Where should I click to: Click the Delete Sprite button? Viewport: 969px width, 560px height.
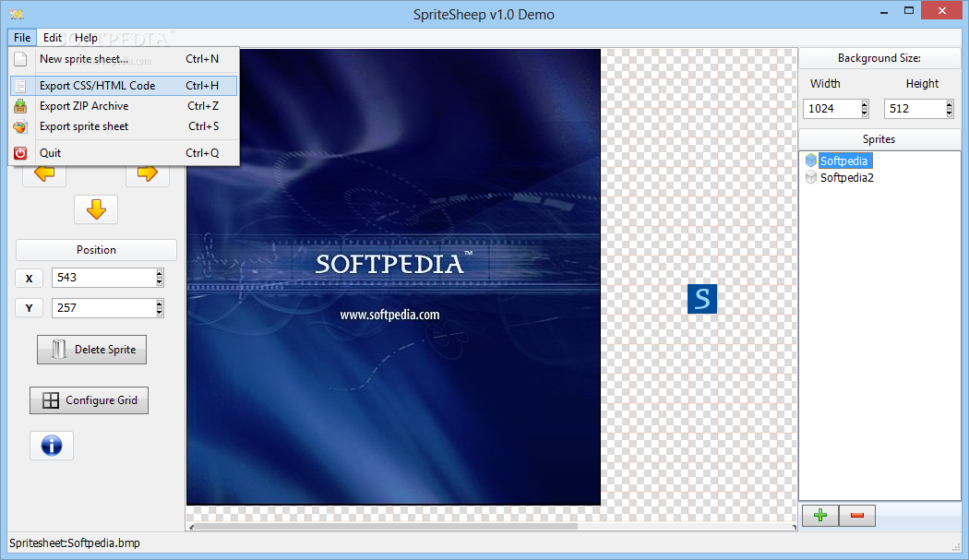(91, 350)
